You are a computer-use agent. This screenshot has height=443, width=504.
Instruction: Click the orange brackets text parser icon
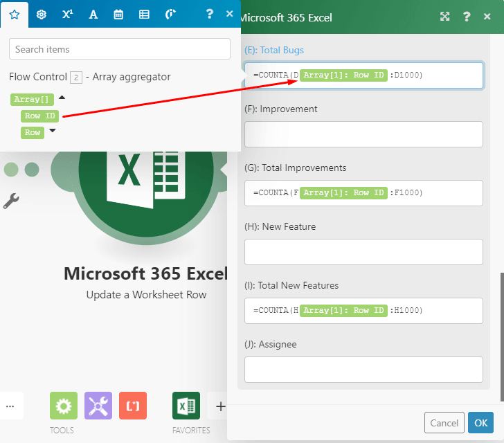point(133,406)
